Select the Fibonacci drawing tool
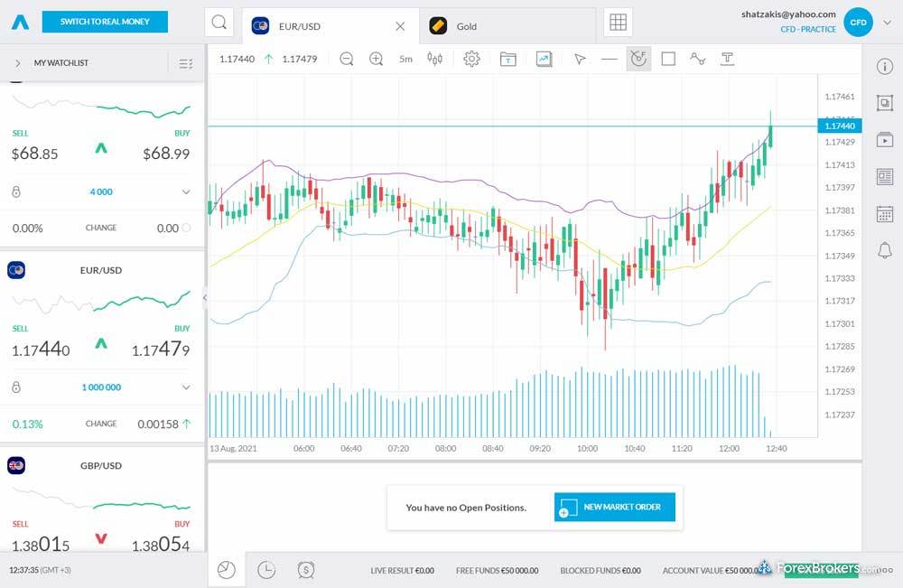Viewport: 903px width, 588px height. (638, 59)
